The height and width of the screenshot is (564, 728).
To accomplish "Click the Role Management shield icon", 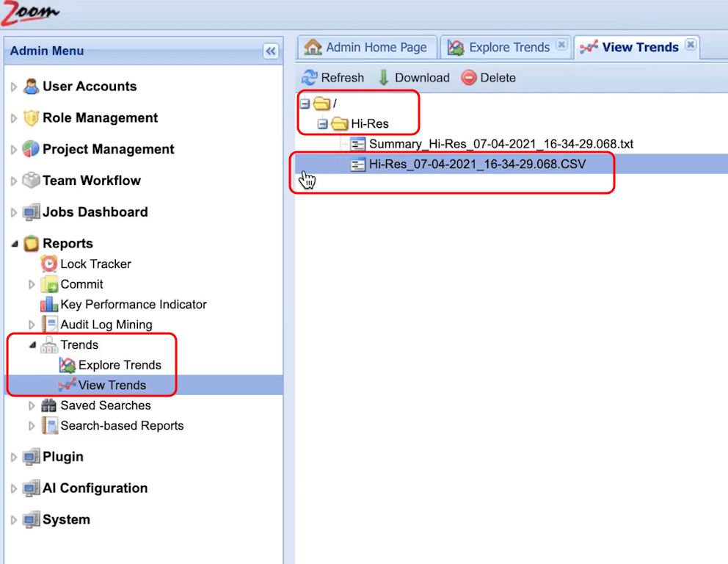I will 31,118.
